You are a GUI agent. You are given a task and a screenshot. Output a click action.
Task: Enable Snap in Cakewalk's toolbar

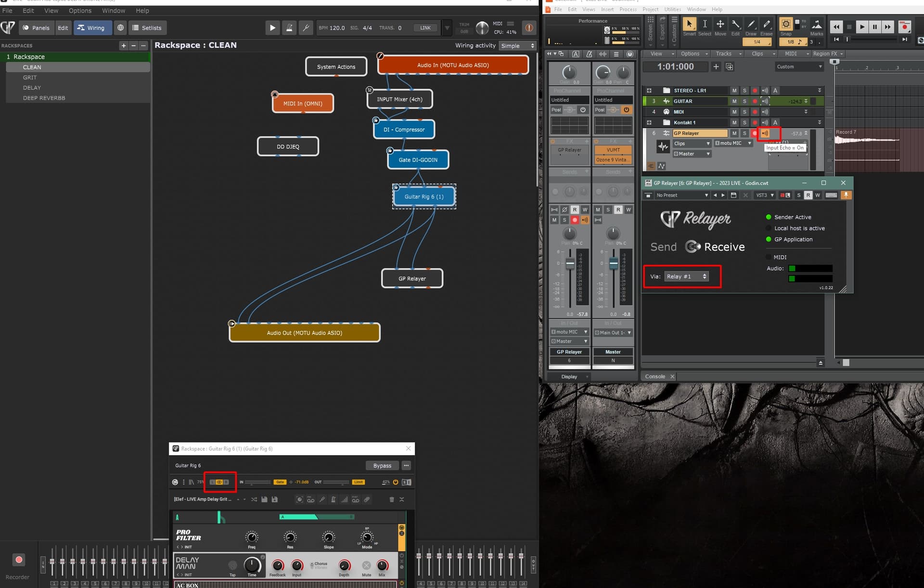[x=785, y=24]
